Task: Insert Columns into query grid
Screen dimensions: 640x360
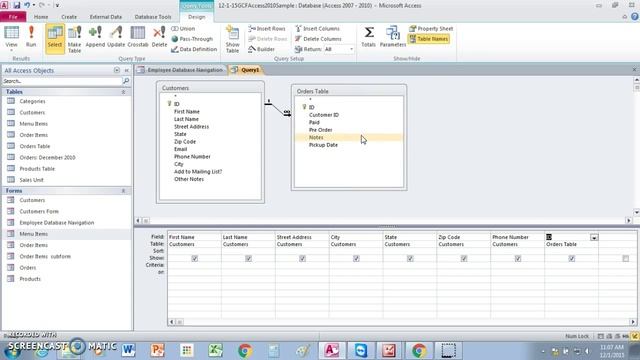Action: (x=317, y=29)
